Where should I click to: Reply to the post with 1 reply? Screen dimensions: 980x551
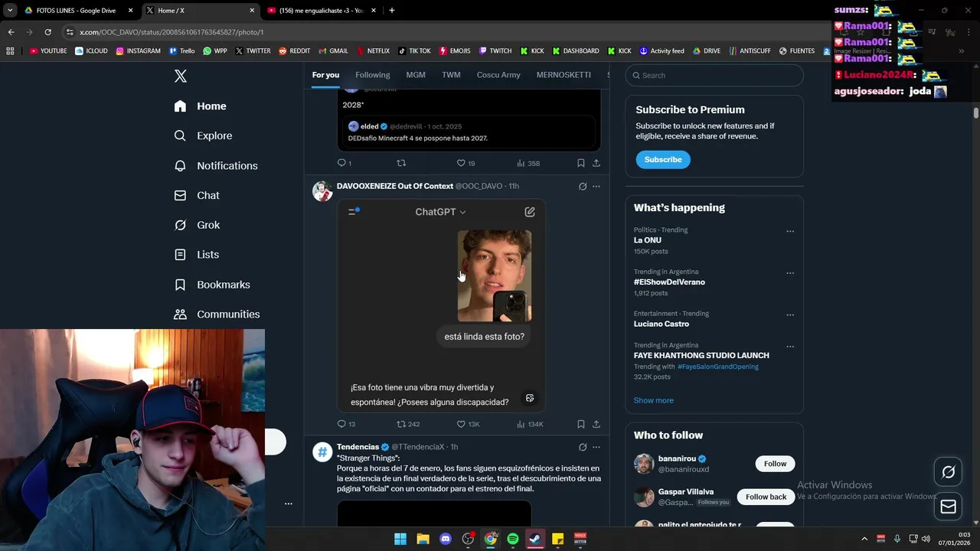[345, 163]
